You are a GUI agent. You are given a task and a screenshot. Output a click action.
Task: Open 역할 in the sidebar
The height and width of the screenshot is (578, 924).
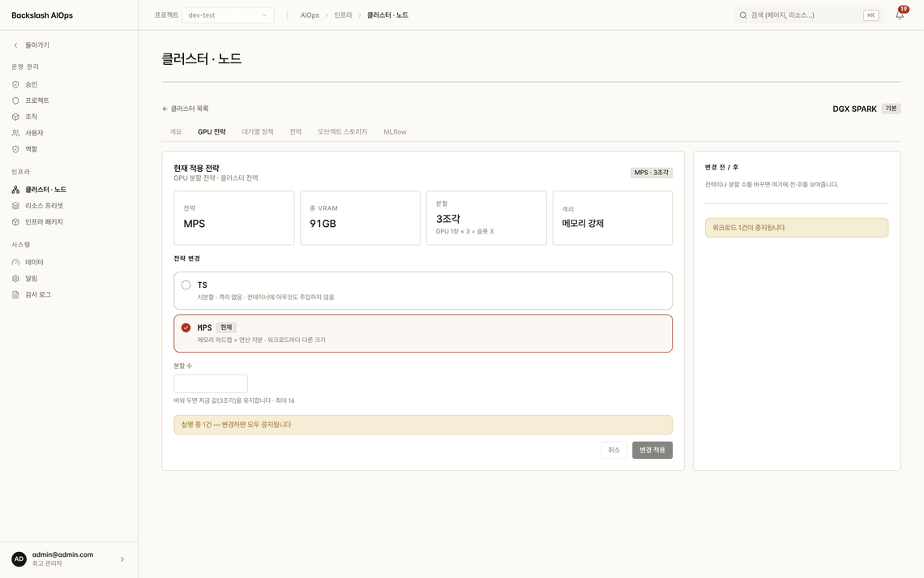31,149
